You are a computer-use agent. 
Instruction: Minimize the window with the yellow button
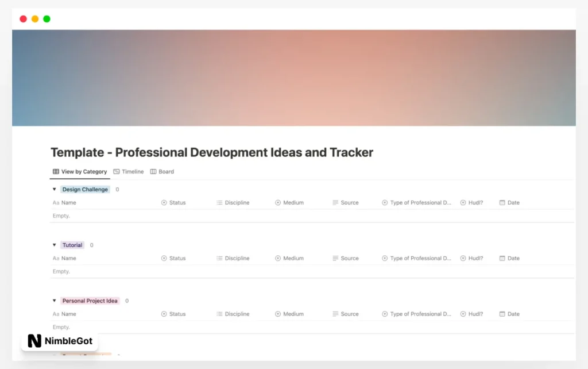(35, 19)
